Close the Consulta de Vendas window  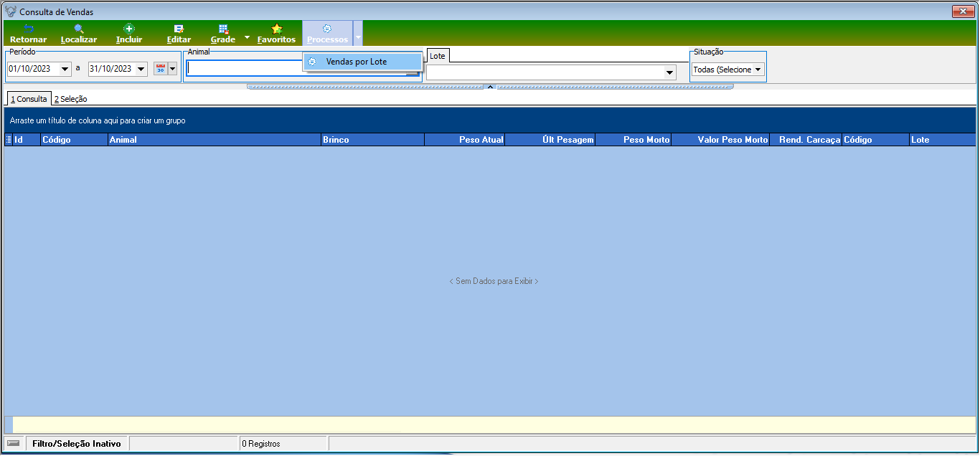[962, 11]
